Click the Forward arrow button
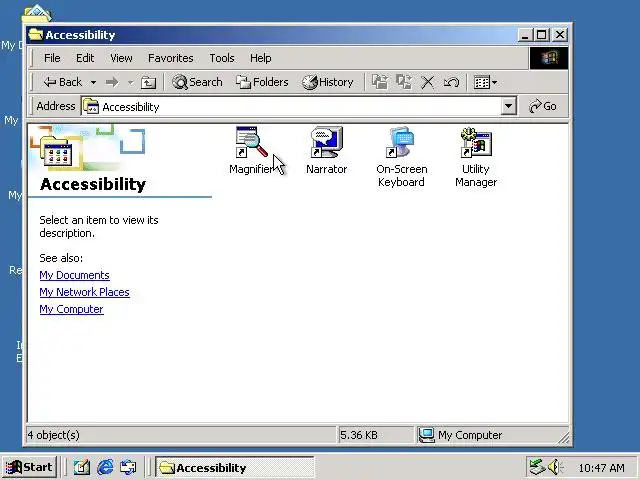This screenshot has width=640, height=480. (112, 82)
